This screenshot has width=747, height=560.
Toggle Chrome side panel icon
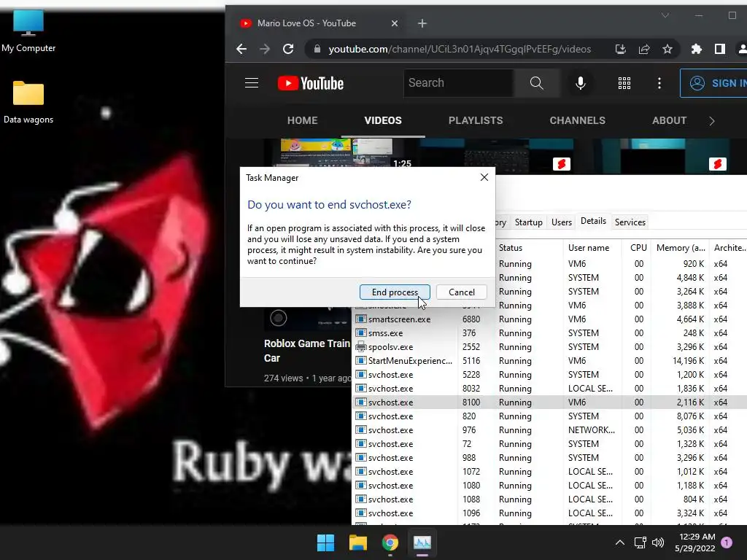(720, 49)
